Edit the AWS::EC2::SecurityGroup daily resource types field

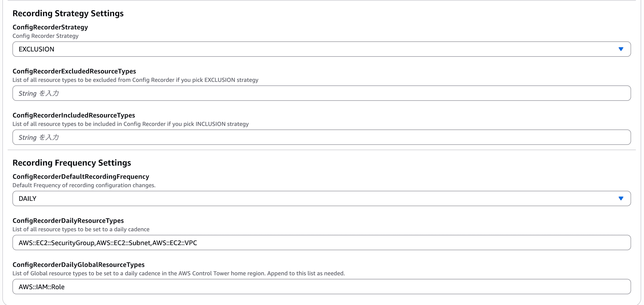[321, 243]
